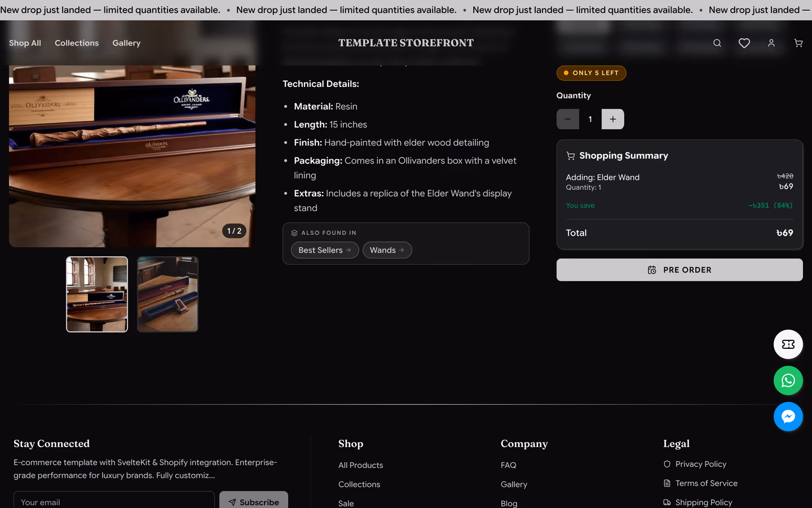
Task: Increase quantity with plus button
Action: [x=613, y=119]
